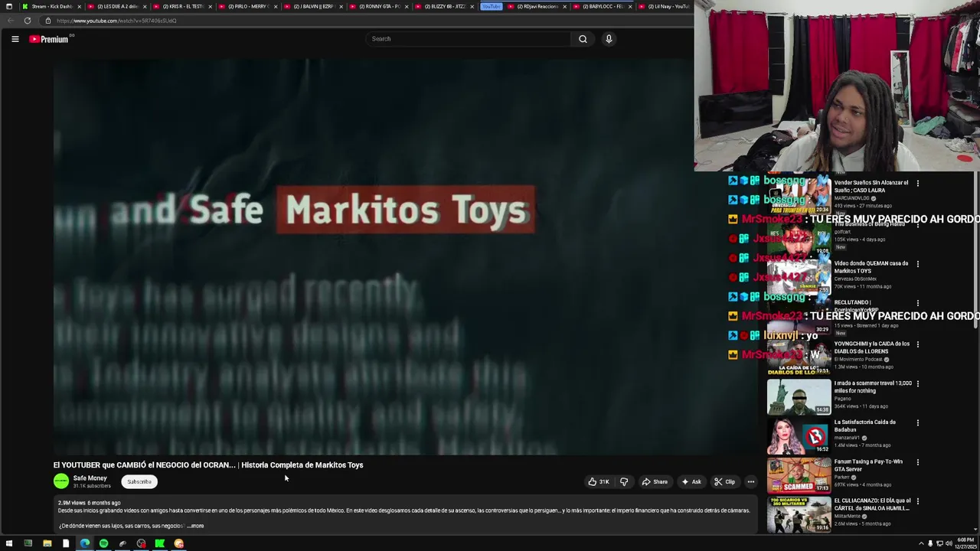Open File Explorer from taskbar
The image size is (980, 551).
point(47,543)
